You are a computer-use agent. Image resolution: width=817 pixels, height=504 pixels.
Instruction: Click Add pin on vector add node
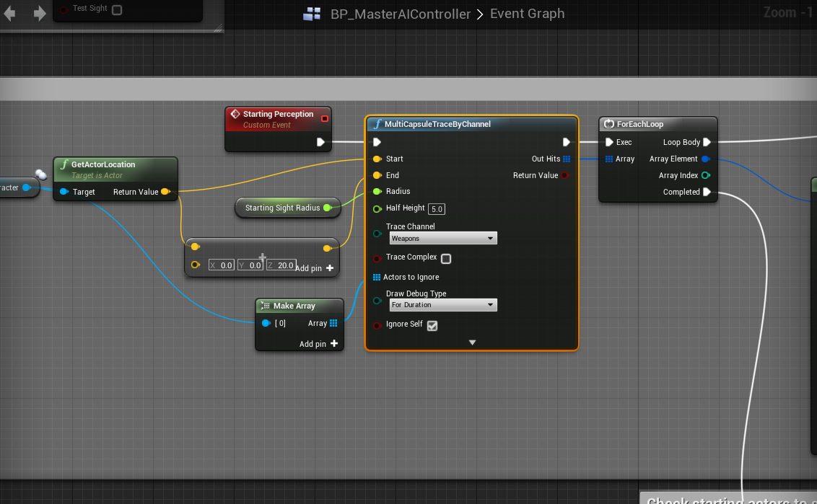pos(315,268)
